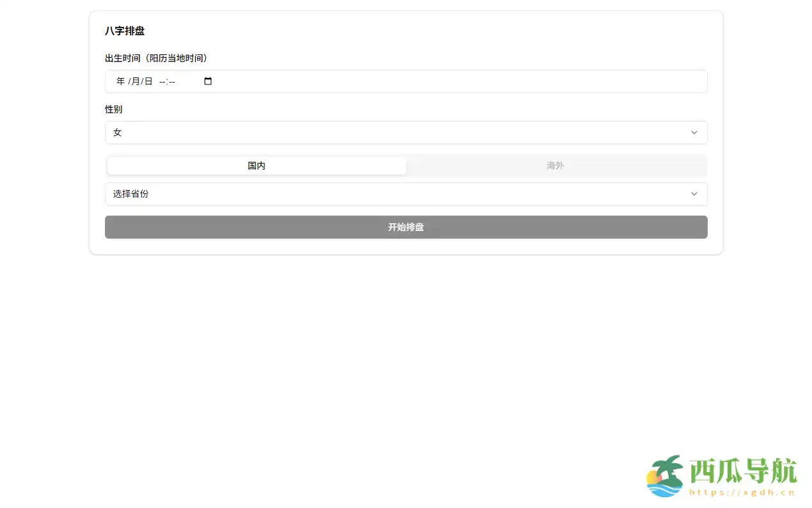Click the 西瓜导航 palm tree logo icon
812x508 pixels.
(x=666, y=477)
